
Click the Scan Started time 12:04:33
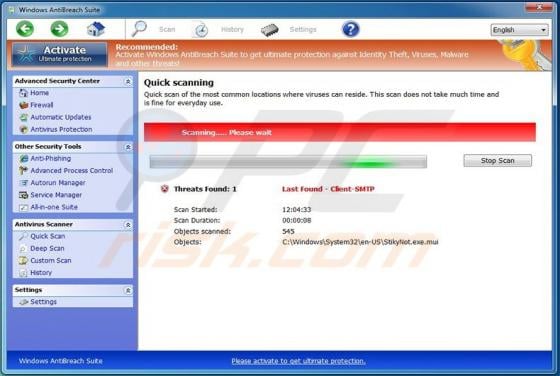coord(296,210)
